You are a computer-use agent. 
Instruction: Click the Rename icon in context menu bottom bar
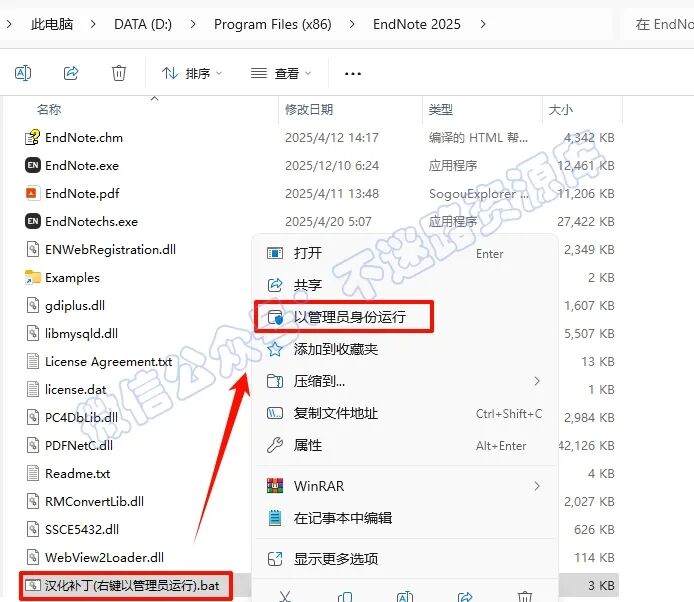405,596
